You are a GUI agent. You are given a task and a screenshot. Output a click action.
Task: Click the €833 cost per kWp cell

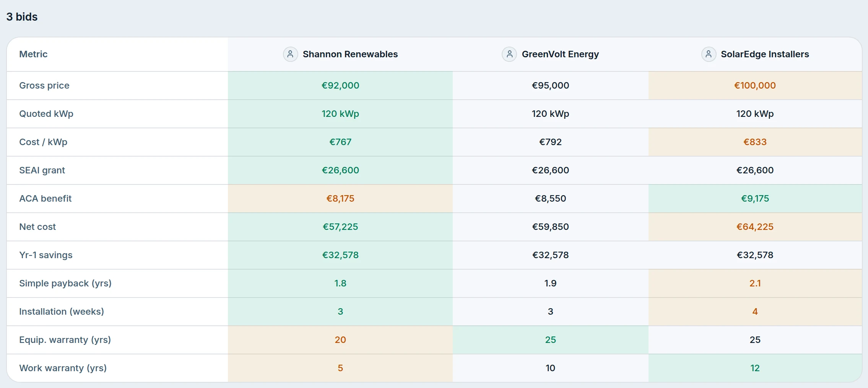click(x=755, y=142)
